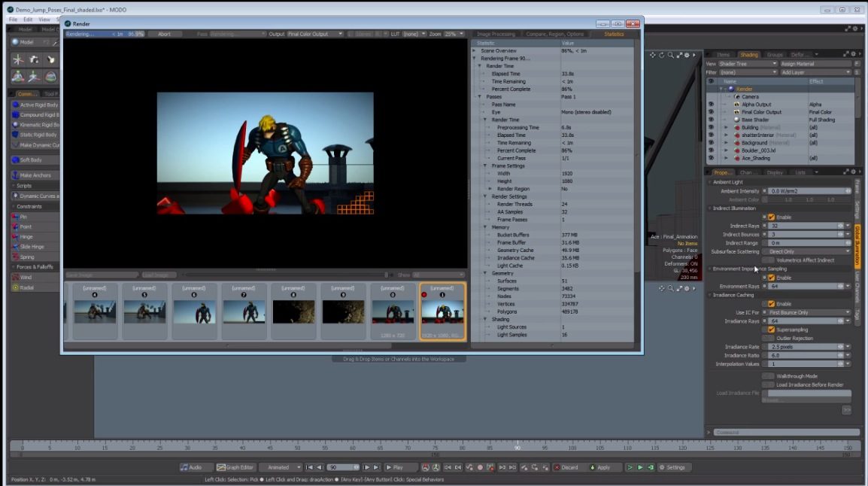Disable the Irradiance Caching Enable checkbox
This screenshot has width=868, height=486.
point(771,304)
